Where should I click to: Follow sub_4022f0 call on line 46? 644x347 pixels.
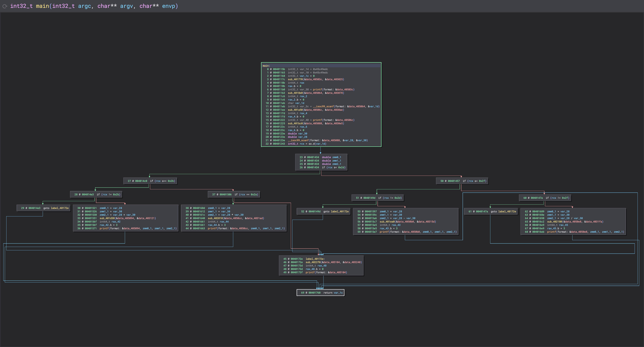pyautogui.click(x=313, y=262)
